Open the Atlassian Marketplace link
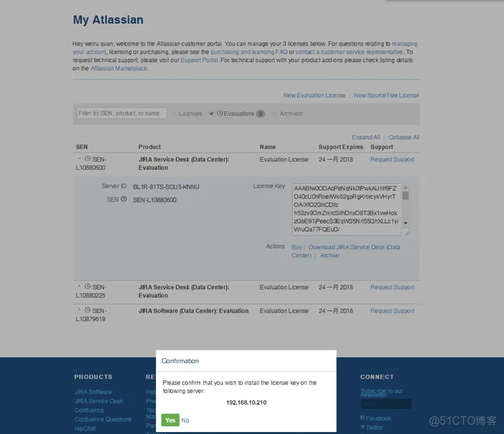Image resolution: width=504 pixels, height=434 pixels. (x=119, y=68)
